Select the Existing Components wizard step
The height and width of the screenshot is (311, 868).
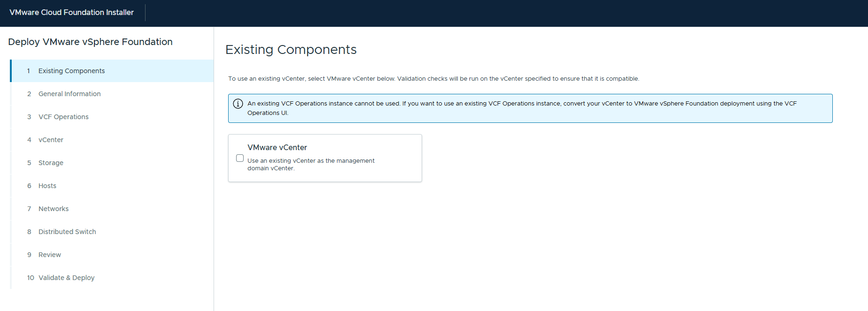click(71, 71)
